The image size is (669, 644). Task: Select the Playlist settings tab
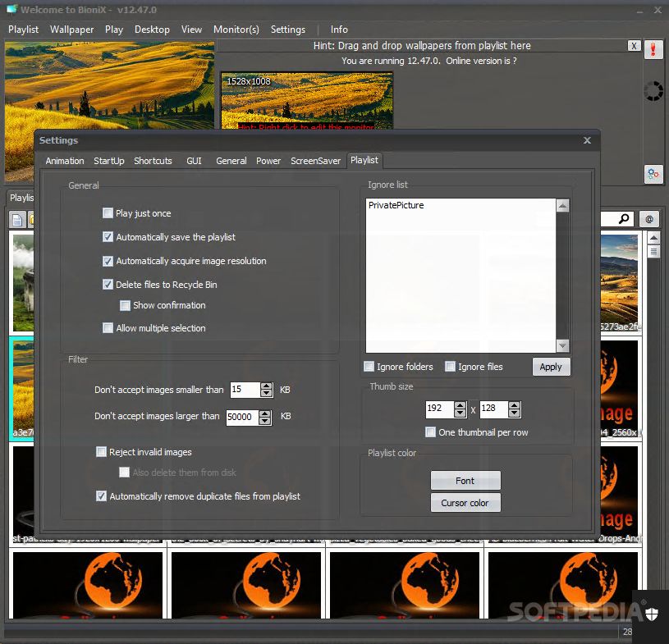point(364,160)
